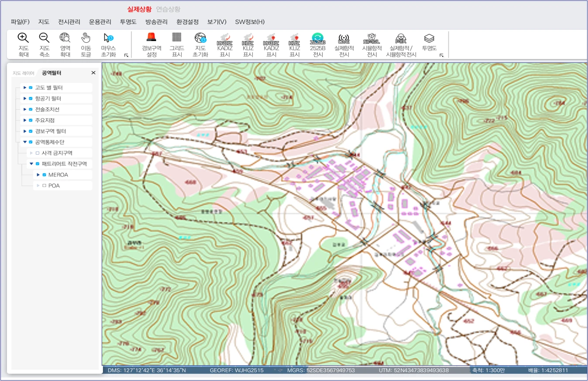Screen dimensions: 588x381
Task: Open the 환경설정 menu
Action: pyautogui.click(x=187, y=22)
